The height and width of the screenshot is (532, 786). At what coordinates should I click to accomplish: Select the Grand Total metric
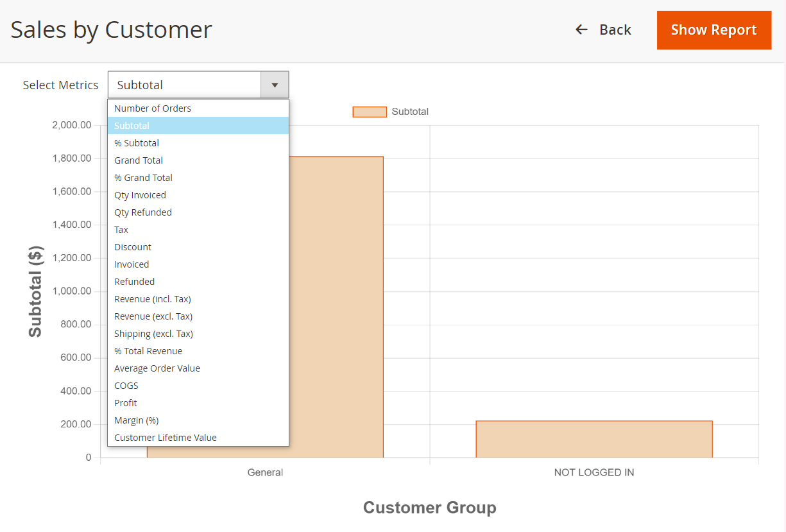pyautogui.click(x=198, y=160)
